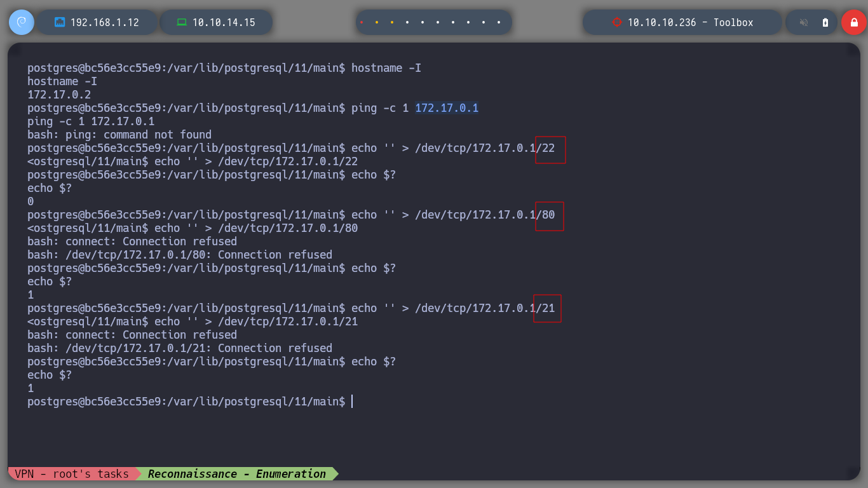Open the Debian swirl launcher icon
Image resolution: width=868 pixels, height=488 pixels.
21,22
